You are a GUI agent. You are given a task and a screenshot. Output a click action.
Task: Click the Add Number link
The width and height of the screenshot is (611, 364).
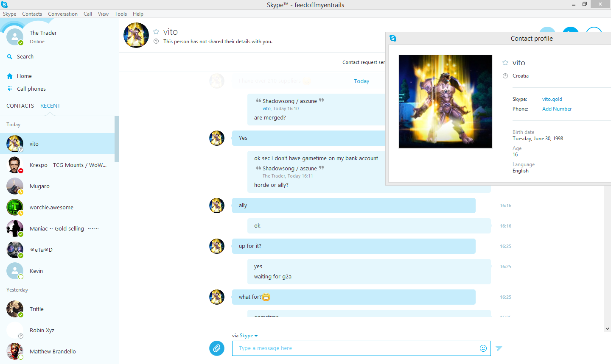click(557, 109)
